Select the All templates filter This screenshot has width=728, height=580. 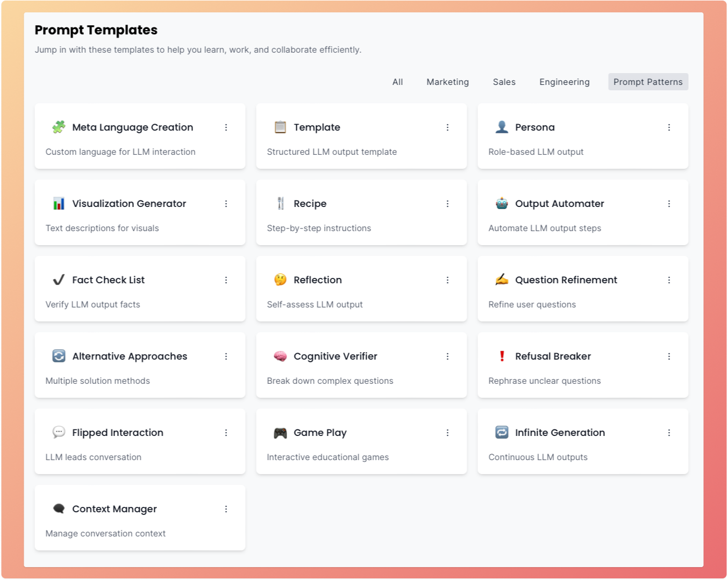point(397,82)
